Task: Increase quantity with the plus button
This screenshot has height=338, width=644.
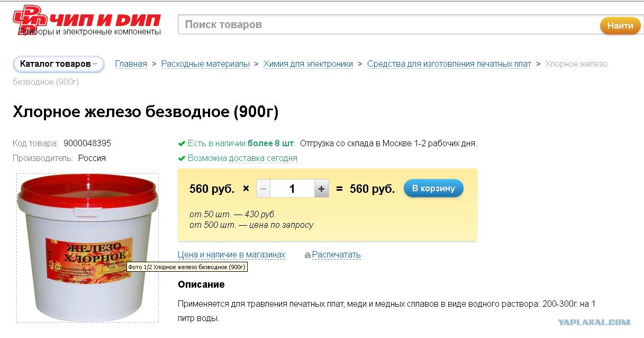Action: pos(321,189)
